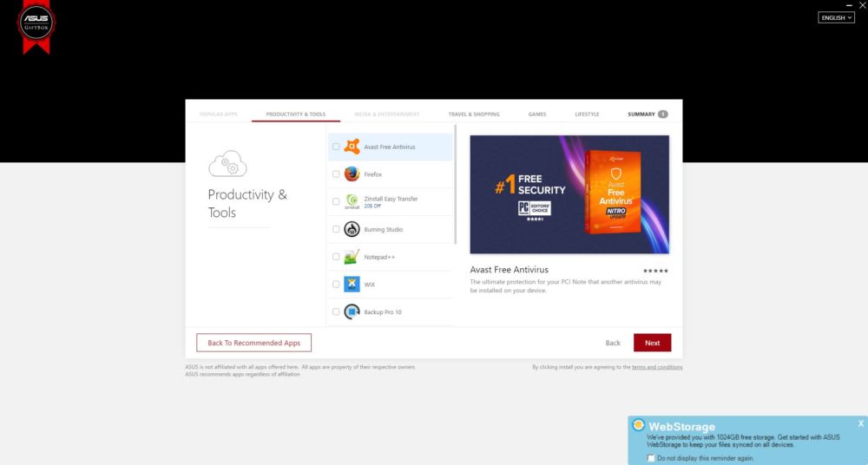Click the WIX app icon
868x465 pixels.
[352, 284]
